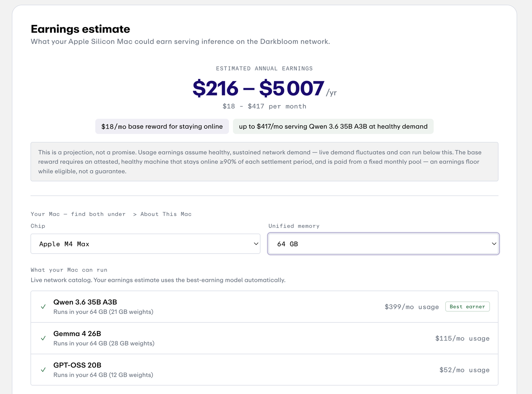
Task: Select the GPT-OSS 20B model name
Action: click(77, 365)
